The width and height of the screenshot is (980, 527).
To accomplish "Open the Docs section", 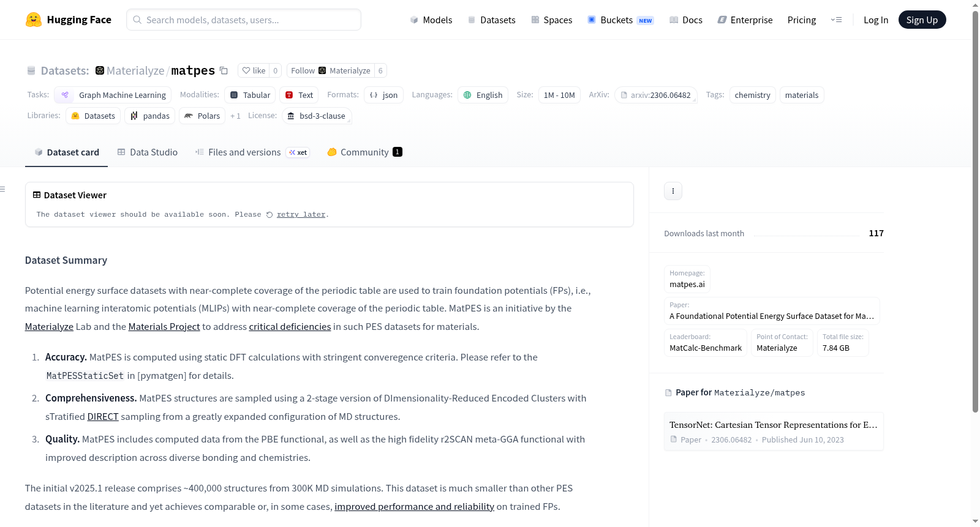I will (x=686, y=20).
